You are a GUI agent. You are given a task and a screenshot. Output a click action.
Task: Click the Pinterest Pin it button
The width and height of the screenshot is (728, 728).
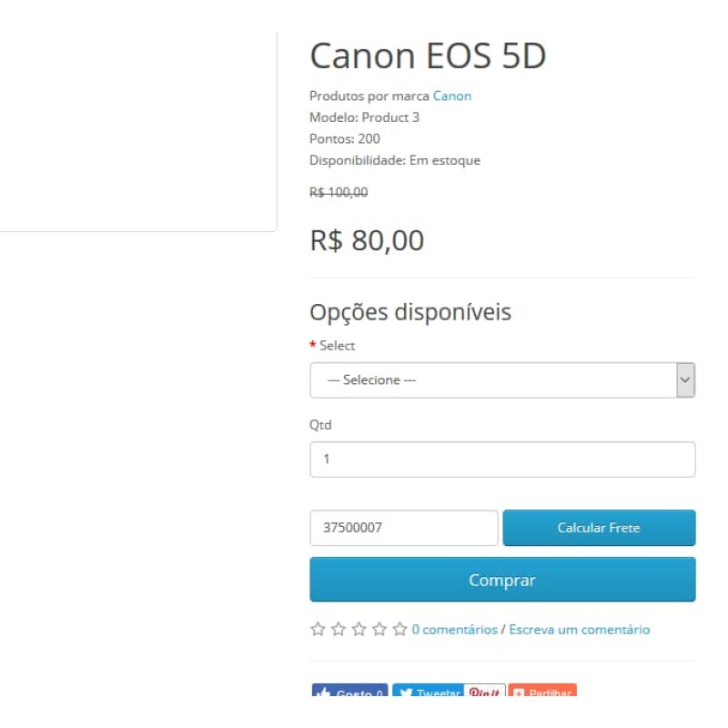485,690
